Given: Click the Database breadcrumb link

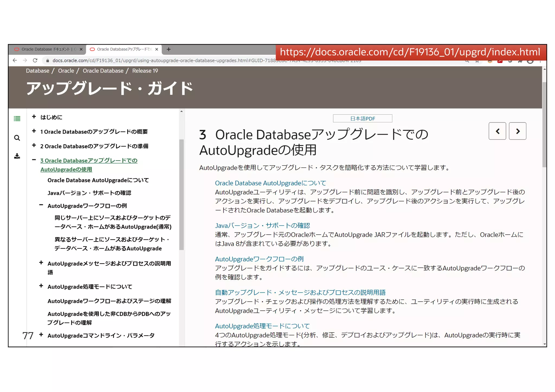Looking at the screenshot, I should (x=38, y=71).
